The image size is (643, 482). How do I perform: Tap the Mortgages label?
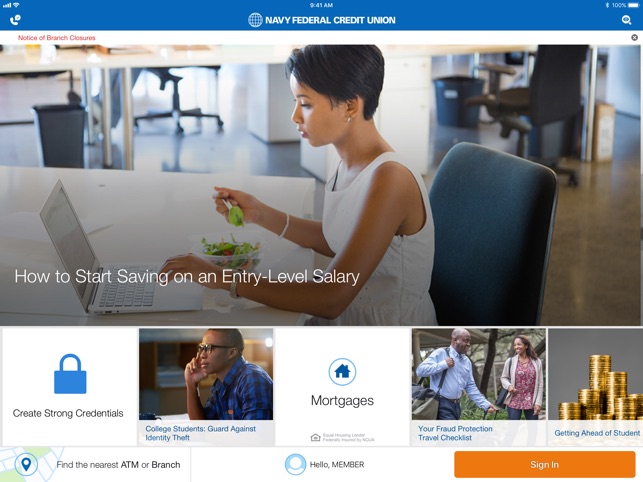342,400
